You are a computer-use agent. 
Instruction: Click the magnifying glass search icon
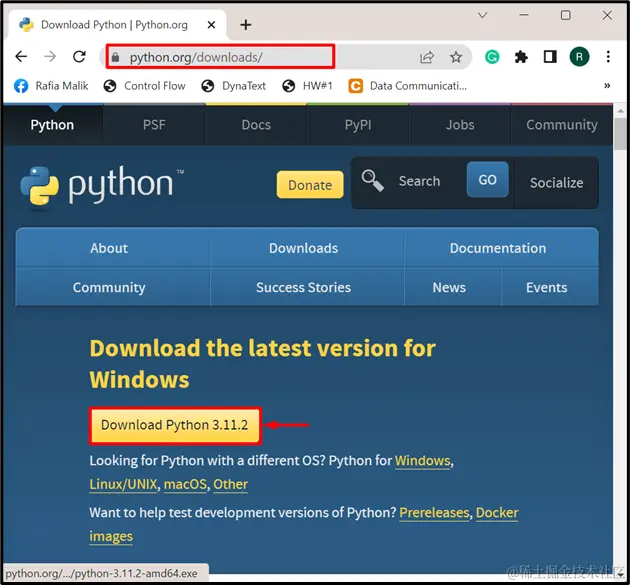[372, 181]
